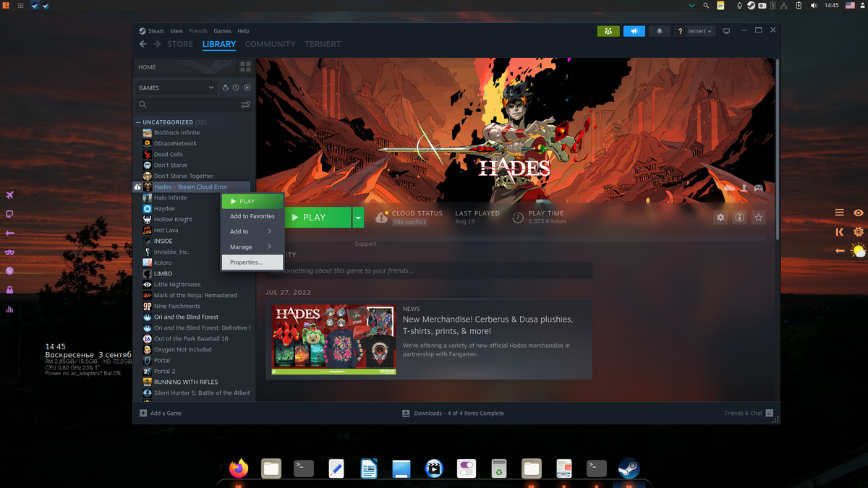Open the Help menu
This screenshot has width=868, height=488.
click(243, 31)
